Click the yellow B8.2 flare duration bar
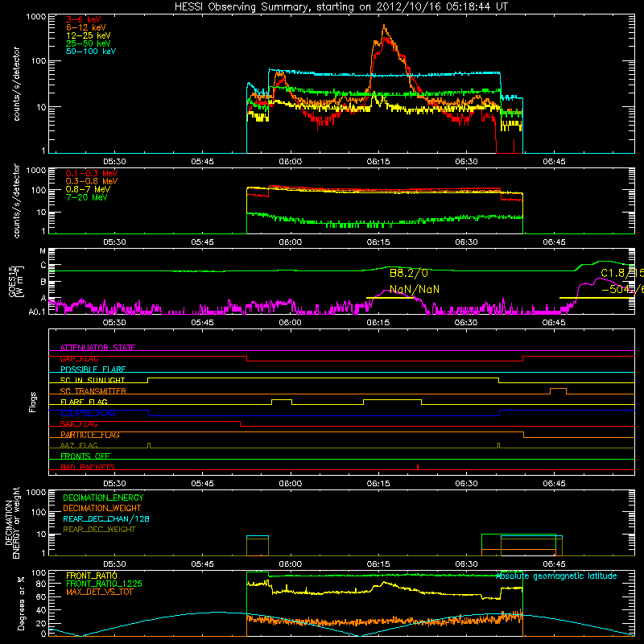Viewport: 644px width, 644px height. click(390, 298)
